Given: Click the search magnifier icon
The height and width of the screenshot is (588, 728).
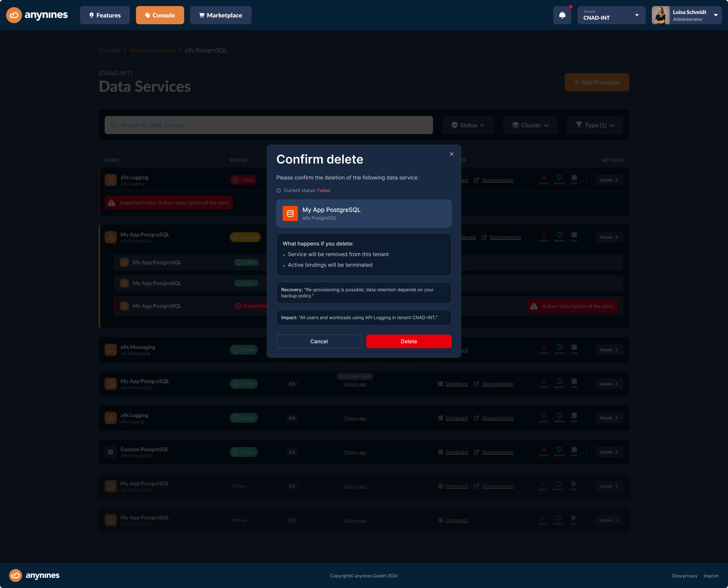Looking at the screenshot, I should pyautogui.click(x=114, y=125).
